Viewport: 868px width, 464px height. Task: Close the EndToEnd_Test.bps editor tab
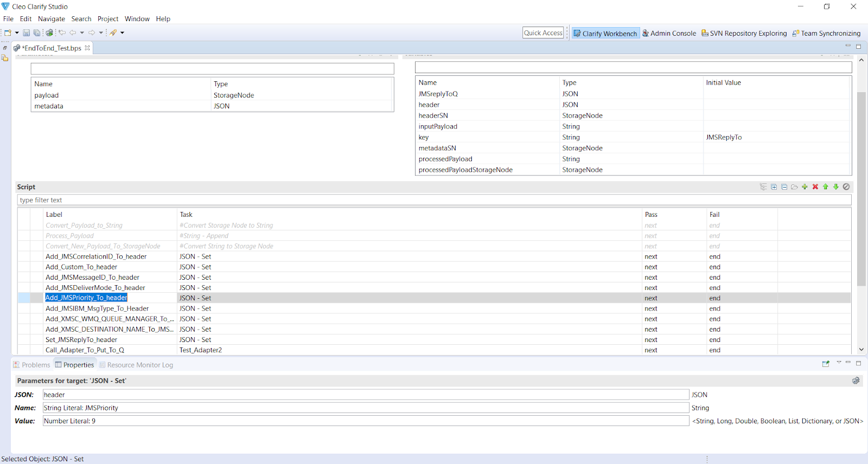(87, 48)
